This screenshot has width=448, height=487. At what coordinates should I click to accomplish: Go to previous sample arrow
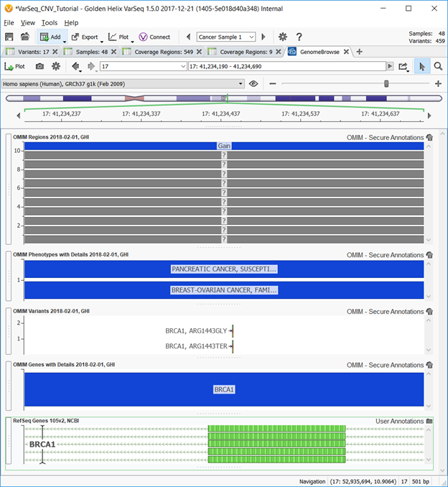pyautogui.click(x=188, y=37)
